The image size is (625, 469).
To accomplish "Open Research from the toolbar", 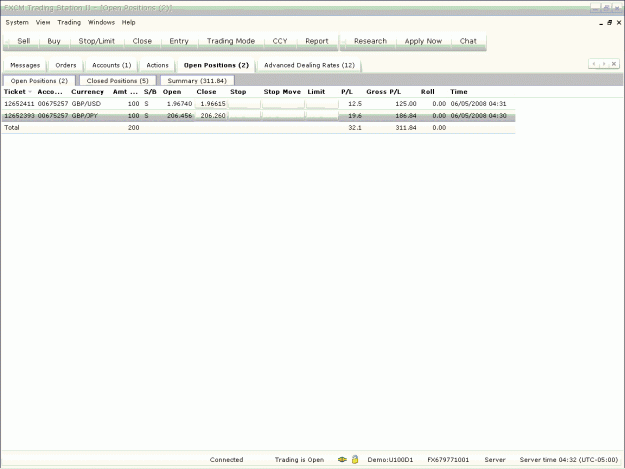I will (370, 41).
